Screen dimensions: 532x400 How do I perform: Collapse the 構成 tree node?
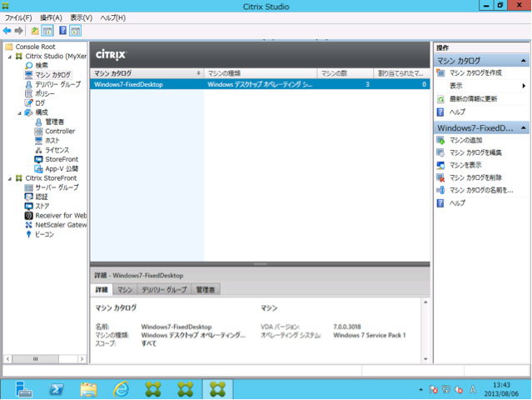click(19, 112)
